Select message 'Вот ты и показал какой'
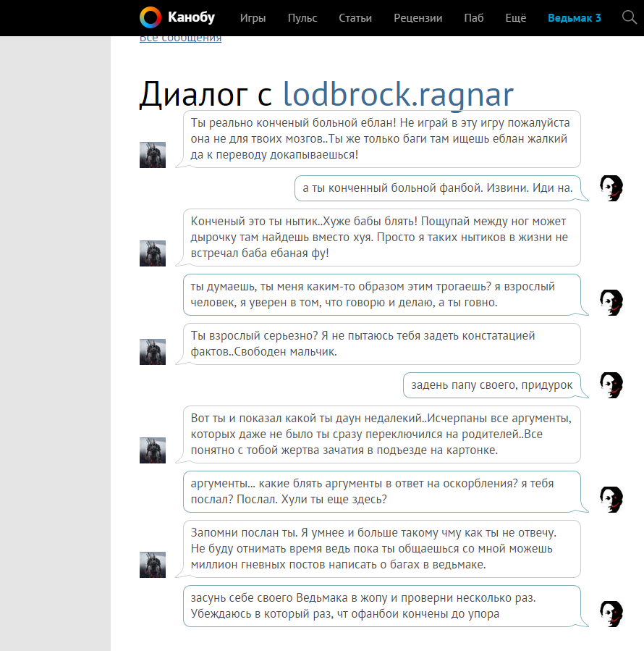Viewport: 644px width, 651px height. 382,434
